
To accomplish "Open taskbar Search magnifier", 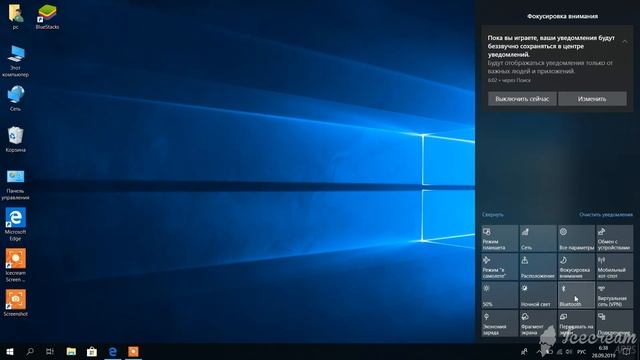I will pyautogui.click(x=30, y=351).
